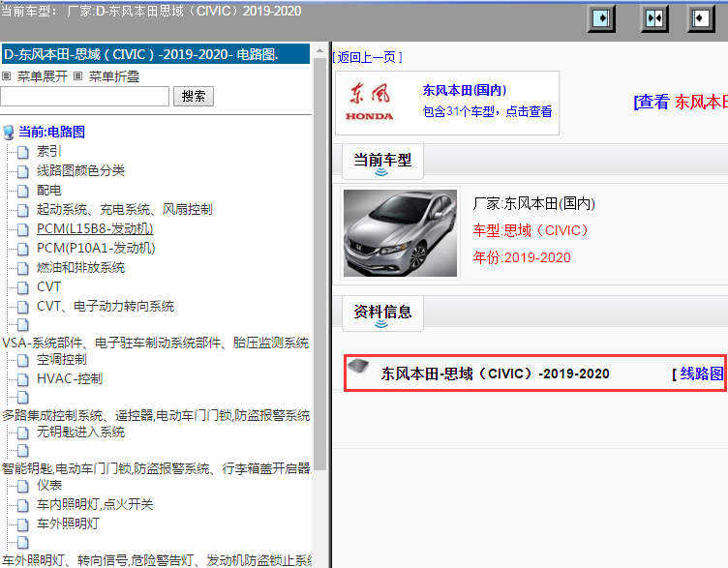Select 车内照明灯,点火开关 entry
The height and width of the screenshot is (568, 728).
tap(95, 504)
